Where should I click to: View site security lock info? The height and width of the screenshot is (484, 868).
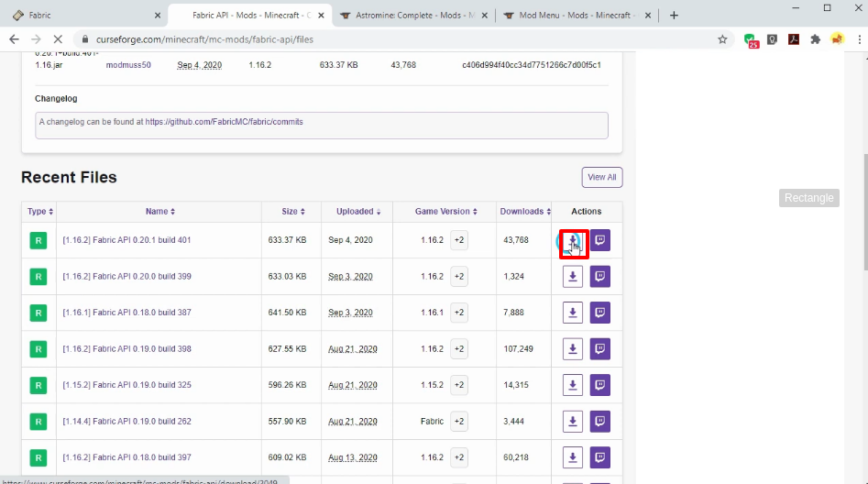[x=84, y=39]
